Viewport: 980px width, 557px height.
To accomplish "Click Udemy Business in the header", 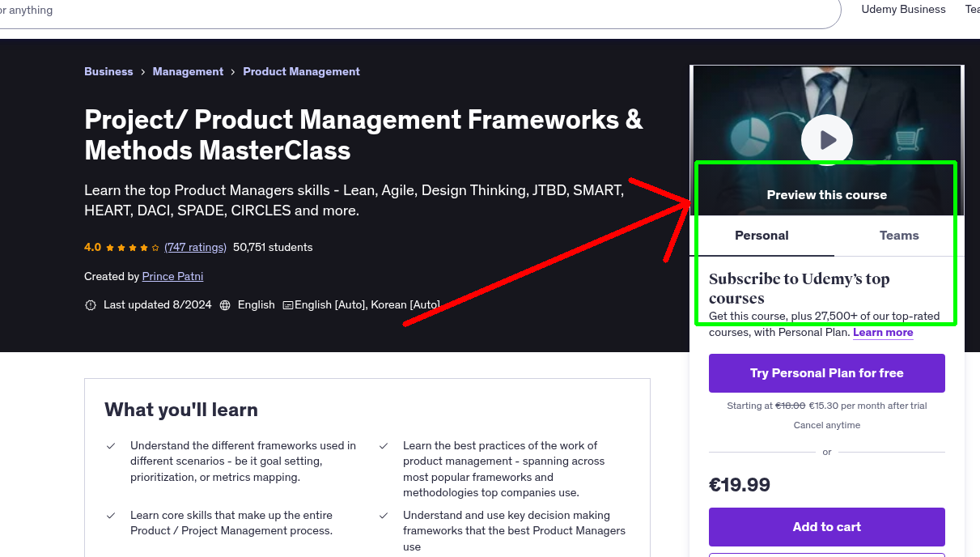I will [x=903, y=9].
